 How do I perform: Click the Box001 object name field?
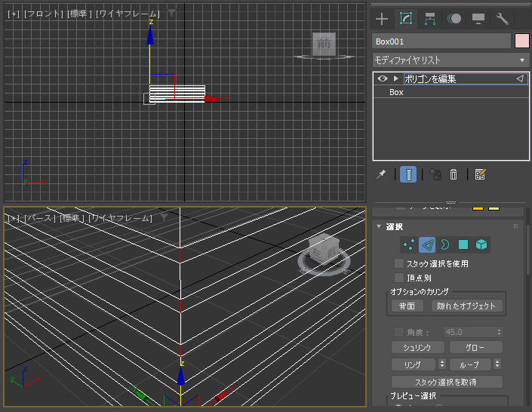click(x=441, y=42)
